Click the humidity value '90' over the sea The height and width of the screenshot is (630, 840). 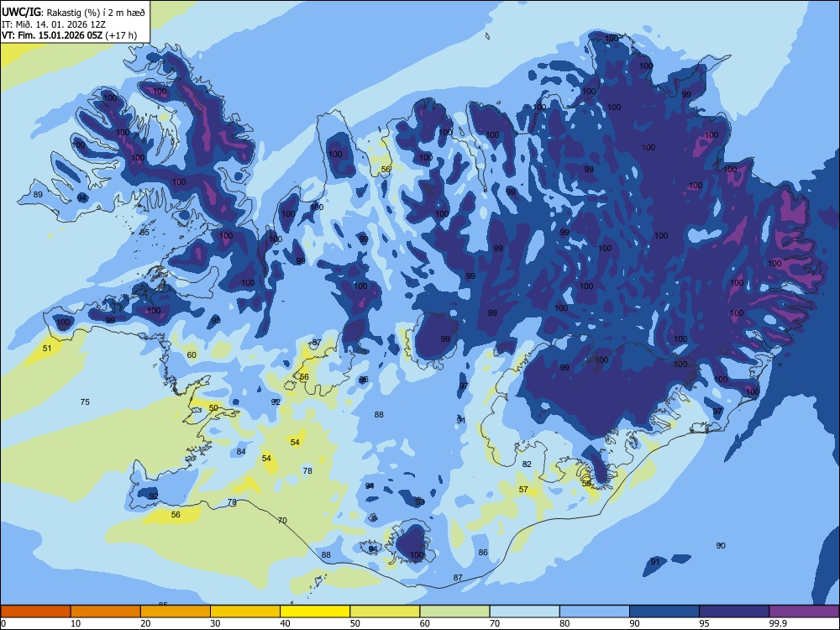(x=721, y=546)
